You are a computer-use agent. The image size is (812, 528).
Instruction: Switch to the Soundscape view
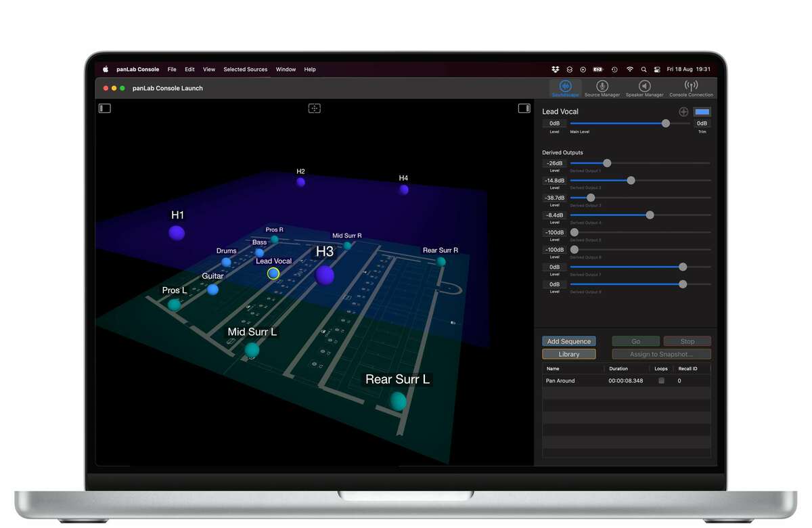pos(565,89)
